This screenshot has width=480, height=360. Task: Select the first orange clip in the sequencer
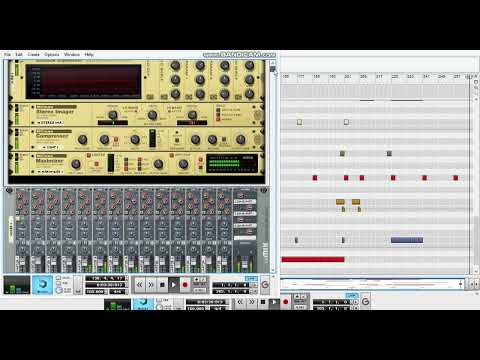340,202
